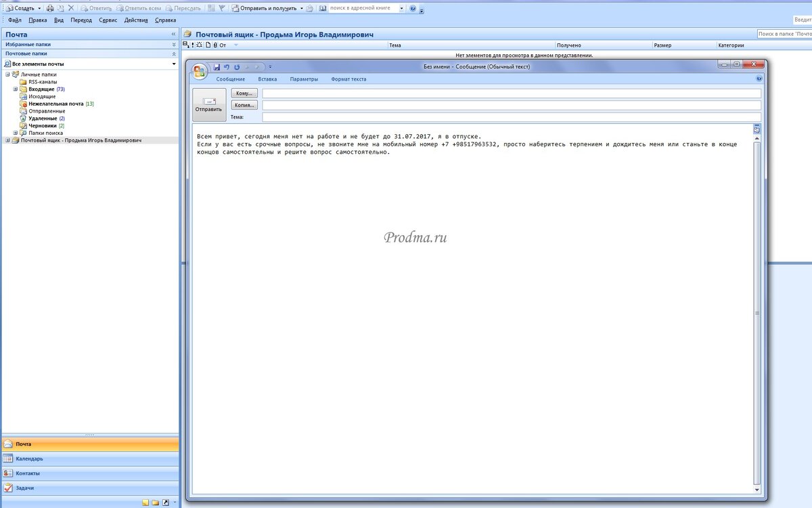Open Задачи in navigation pane
Screen dimensions: 812x508
pos(90,488)
